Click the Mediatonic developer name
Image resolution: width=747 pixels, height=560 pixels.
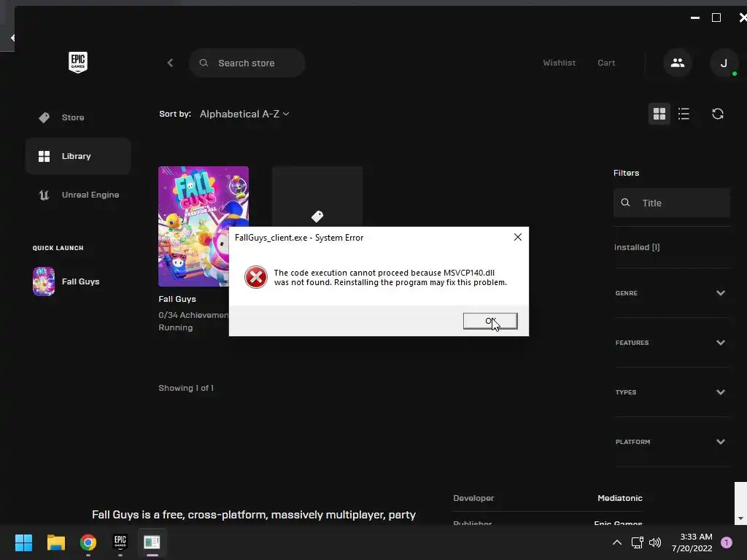(x=620, y=498)
